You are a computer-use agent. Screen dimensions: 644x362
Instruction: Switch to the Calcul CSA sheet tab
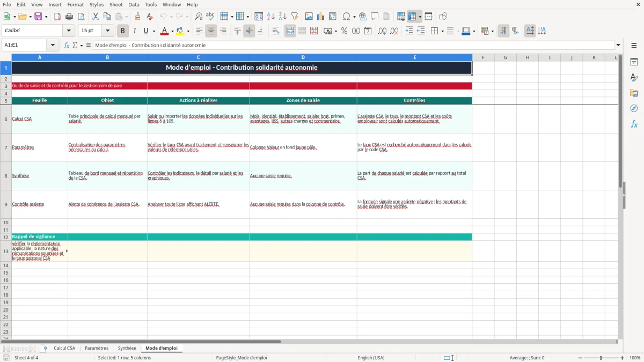(64, 348)
